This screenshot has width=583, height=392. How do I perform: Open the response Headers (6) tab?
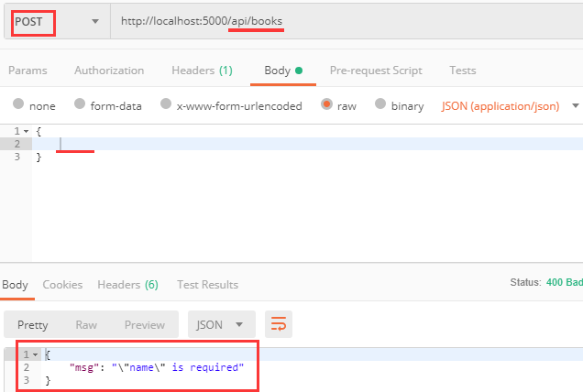128,285
